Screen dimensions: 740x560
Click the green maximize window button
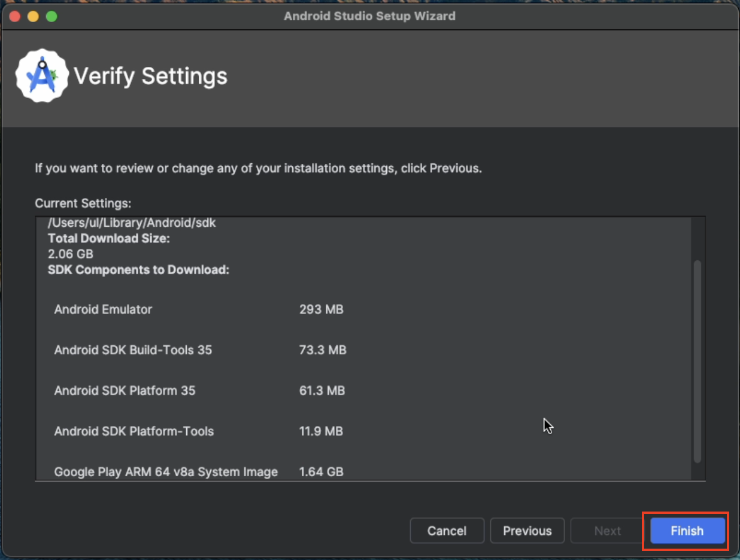coord(51,16)
